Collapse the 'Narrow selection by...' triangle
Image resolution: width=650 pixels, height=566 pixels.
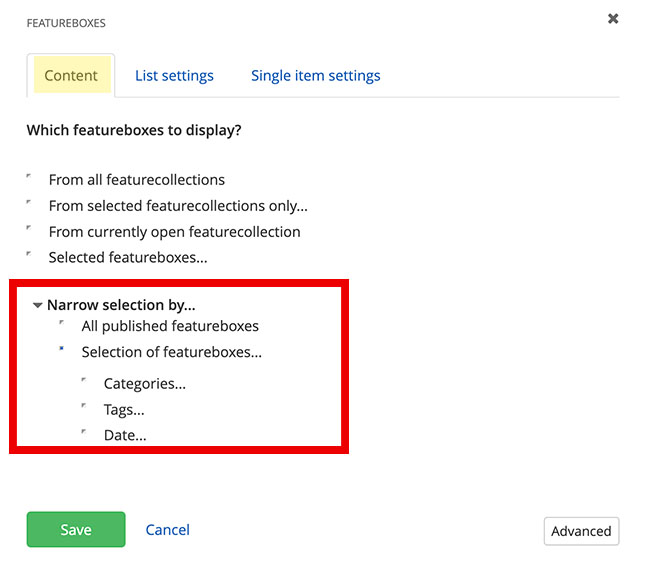tap(37, 305)
